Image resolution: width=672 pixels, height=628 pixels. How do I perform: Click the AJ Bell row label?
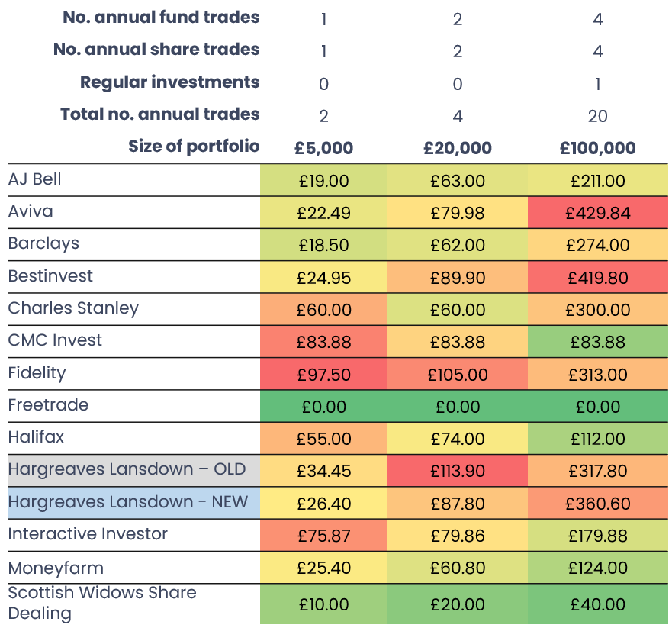35,180
